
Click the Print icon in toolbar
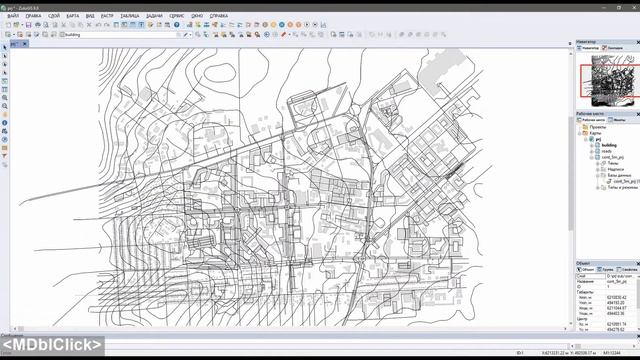(38, 25)
